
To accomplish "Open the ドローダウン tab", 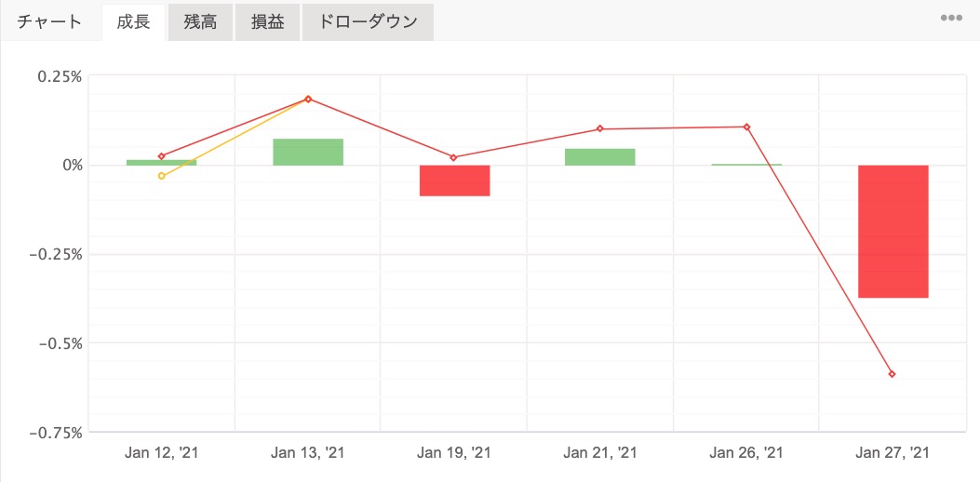I will click(x=368, y=22).
